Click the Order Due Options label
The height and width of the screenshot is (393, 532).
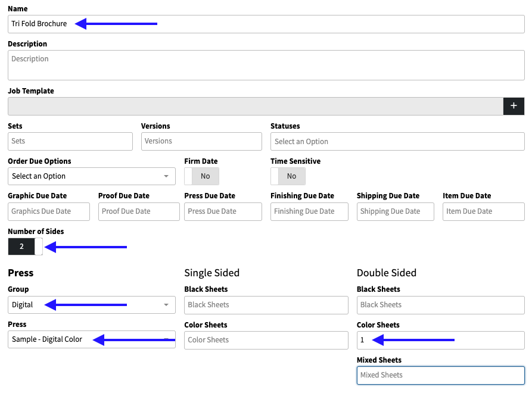pyautogui.click(x=40, y=161)
